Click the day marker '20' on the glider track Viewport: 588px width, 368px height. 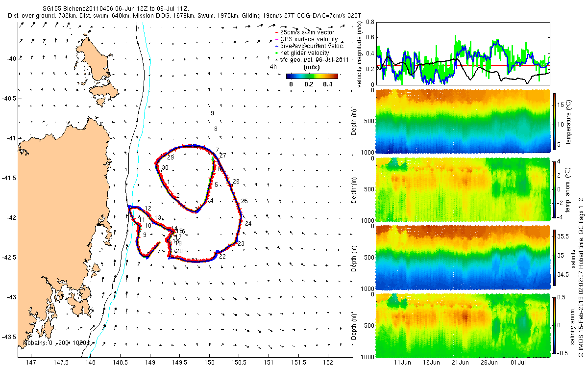(179, 251)
